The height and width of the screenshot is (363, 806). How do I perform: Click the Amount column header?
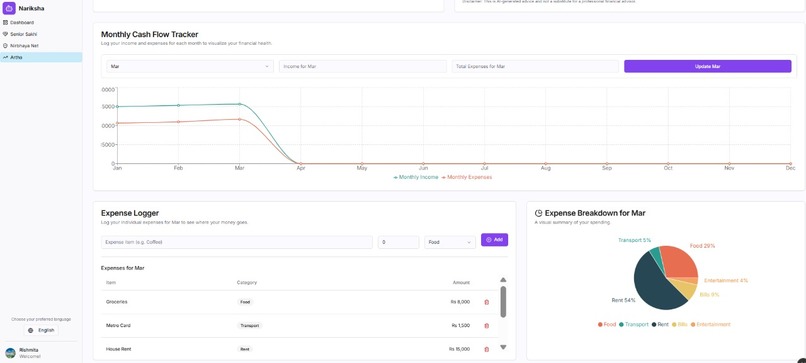[x=461, y=282]
